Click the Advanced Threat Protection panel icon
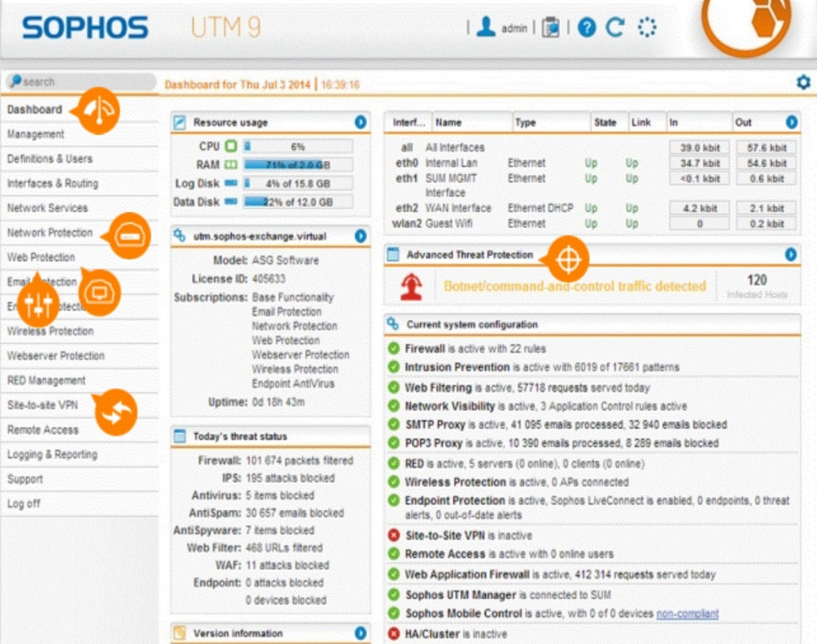The image size is (817, 644). [x=393, y=255]
